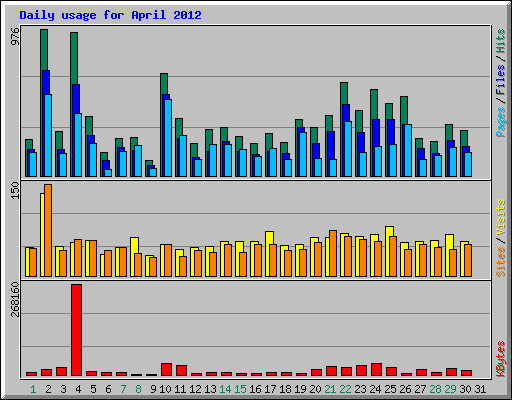The height and width of the screenshot is (400, 512).
Task: Click day label 28 on the x-axis
Action: point(435,389)
